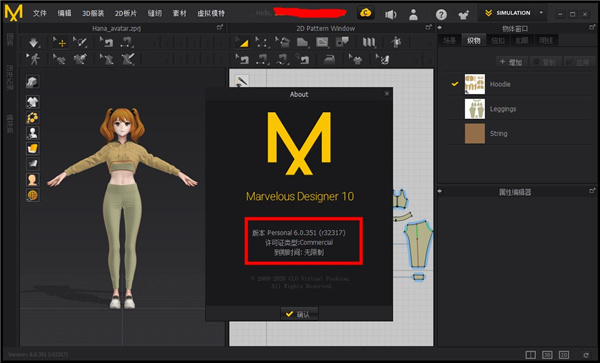Open the user account profile icon
Screen dimensions: 600x363
click(413, 15)
